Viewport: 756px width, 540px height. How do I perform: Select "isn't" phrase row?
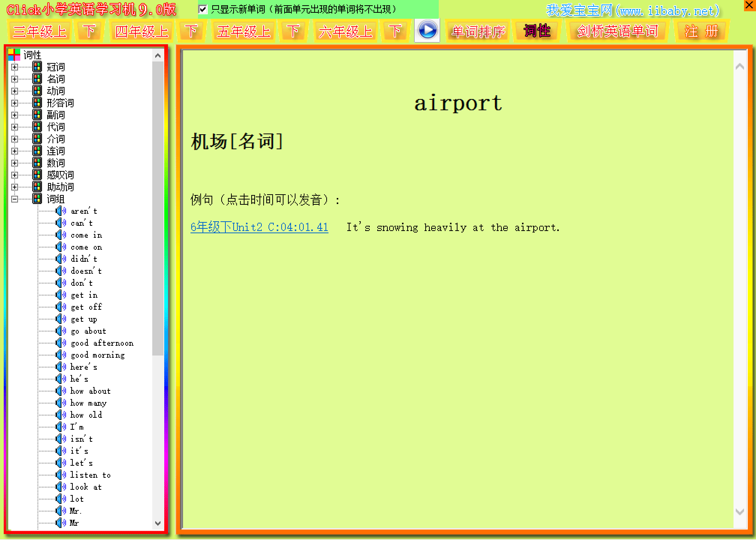tap(81, 439)
